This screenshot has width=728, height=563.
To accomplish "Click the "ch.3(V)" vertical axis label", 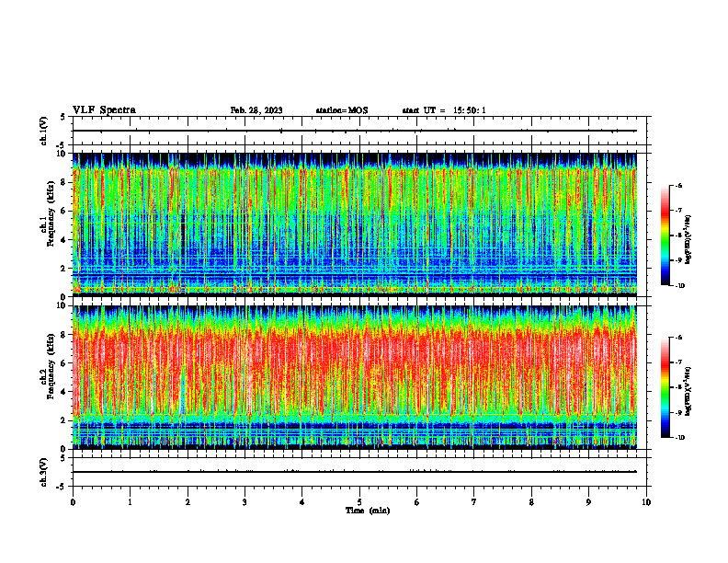I will click(x=44, y=472).
